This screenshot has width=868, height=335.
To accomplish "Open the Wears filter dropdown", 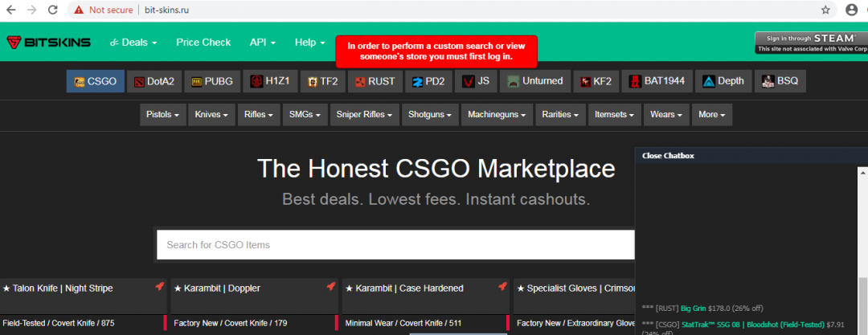I will click(x=666, y=115).
